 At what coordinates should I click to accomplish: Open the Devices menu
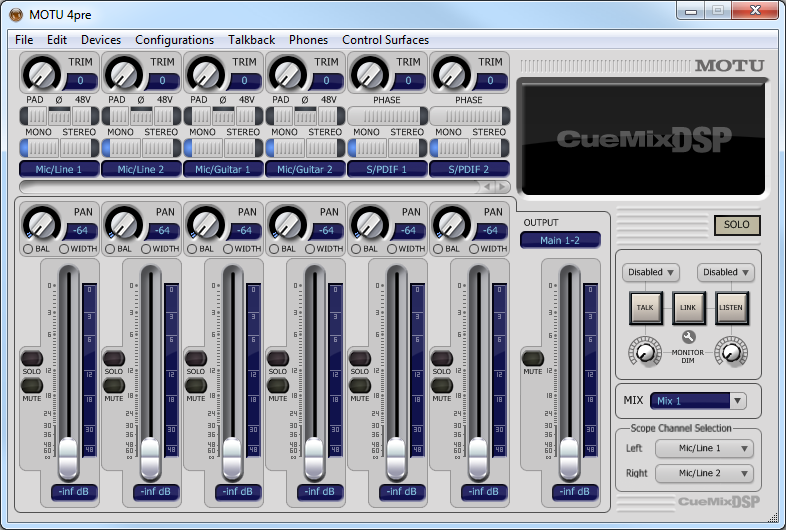coord(101,40)
